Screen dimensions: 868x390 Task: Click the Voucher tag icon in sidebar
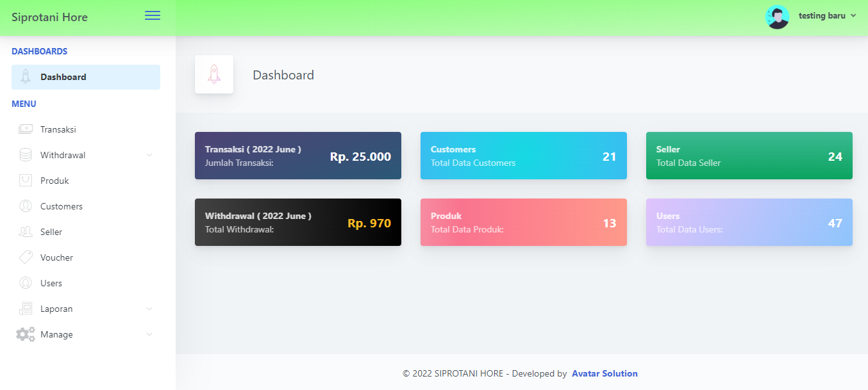[26, 257]
